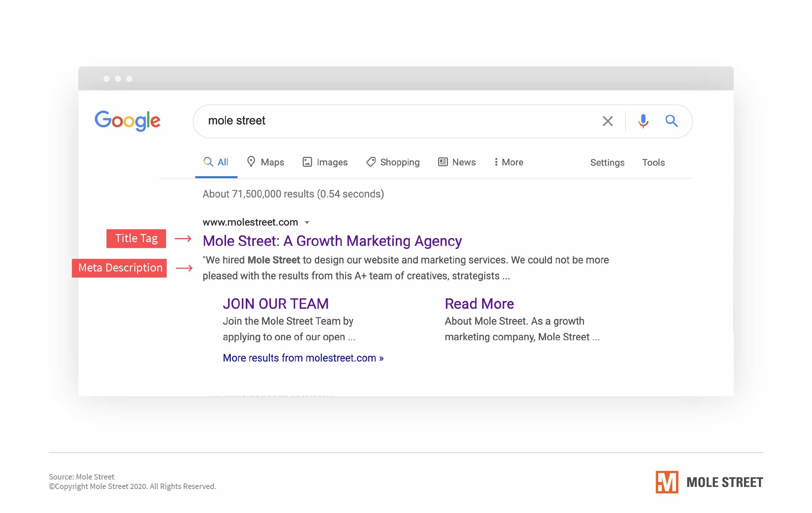Click the blue magnifier search button
Image resolution: width=812 pixels, height=513 pixels.
[x=671, y=121]
